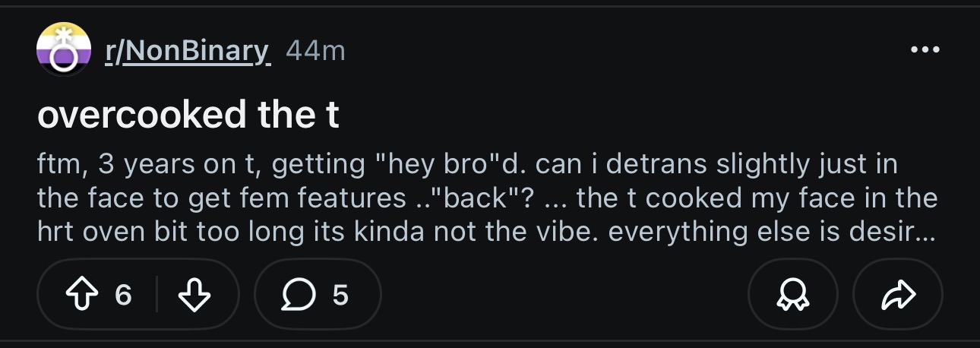Click the vote score number 6
This screenshot has height=348, width=980.
click(x=124, y=295)
